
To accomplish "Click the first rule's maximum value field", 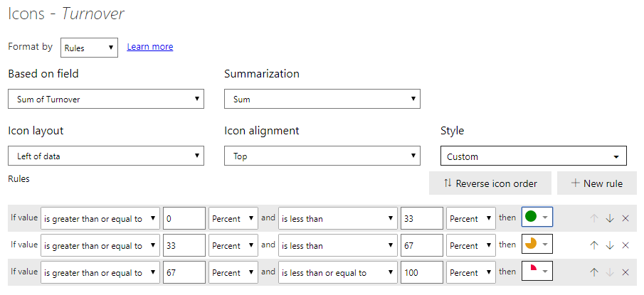I will click(421, 218).
